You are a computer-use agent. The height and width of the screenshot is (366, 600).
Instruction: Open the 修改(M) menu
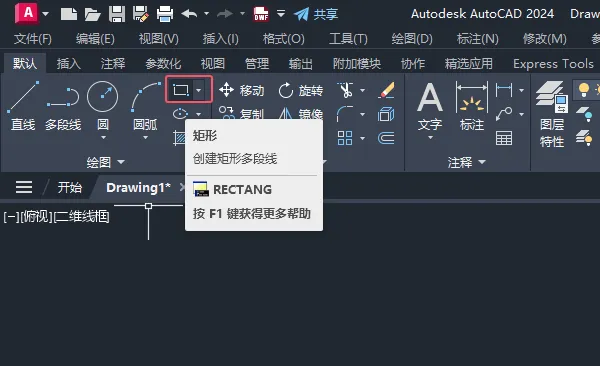pos(545,39)
